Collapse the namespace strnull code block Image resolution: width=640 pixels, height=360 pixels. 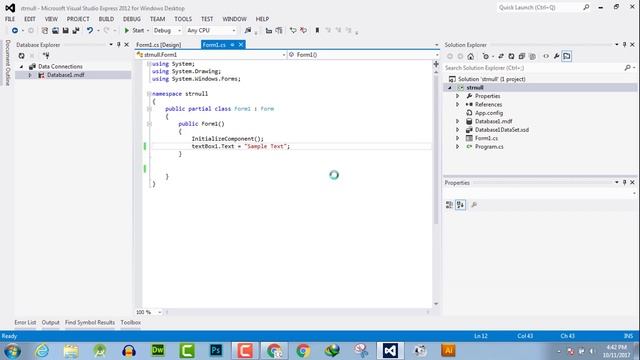pyautogui.click(x=149, y=94)
